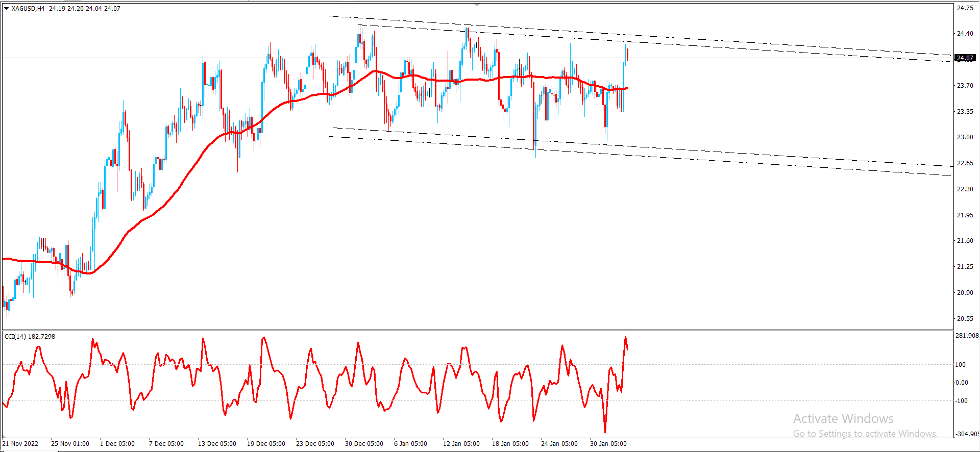Screen dimensions: 980x452
Task: Click price scale value 20.90
Action: click(965, 293)
